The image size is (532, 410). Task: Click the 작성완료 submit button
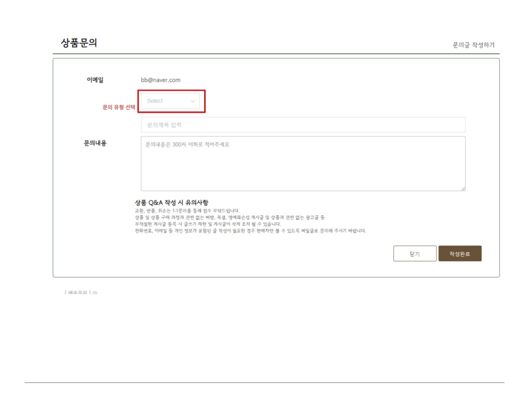(x=460, y=254)
